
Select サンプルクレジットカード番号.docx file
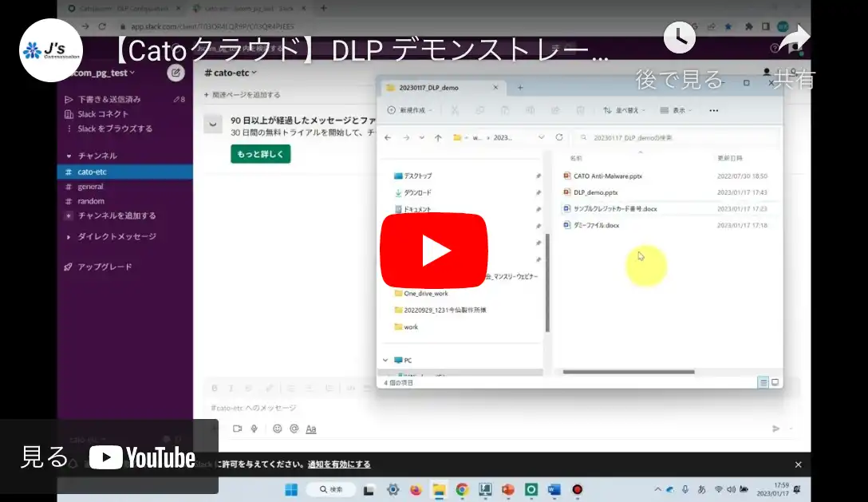pos(610,209)
